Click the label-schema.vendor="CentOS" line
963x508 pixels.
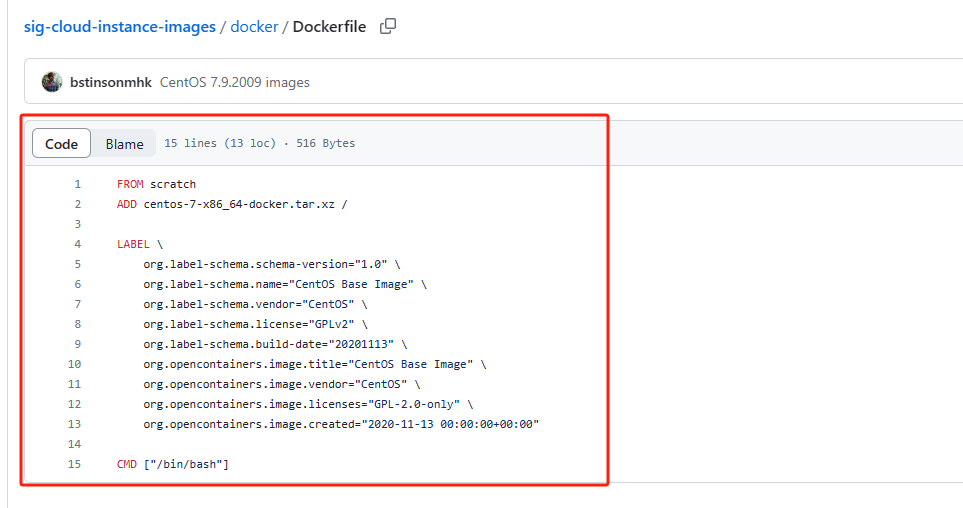(x=255, y=304)
